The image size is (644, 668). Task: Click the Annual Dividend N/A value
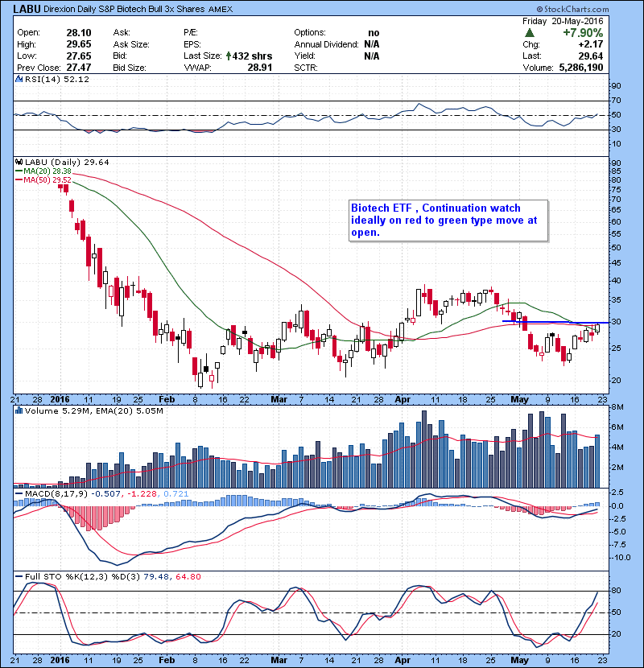(372, 44)
